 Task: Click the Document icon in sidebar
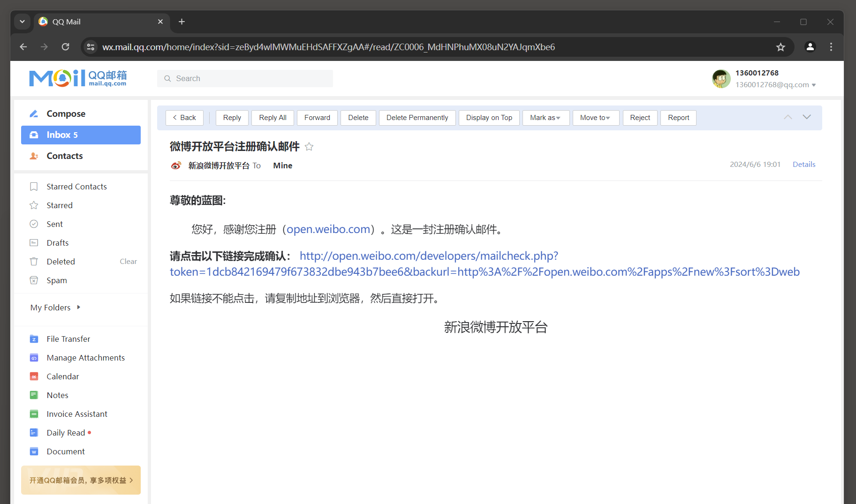point(34,451)
